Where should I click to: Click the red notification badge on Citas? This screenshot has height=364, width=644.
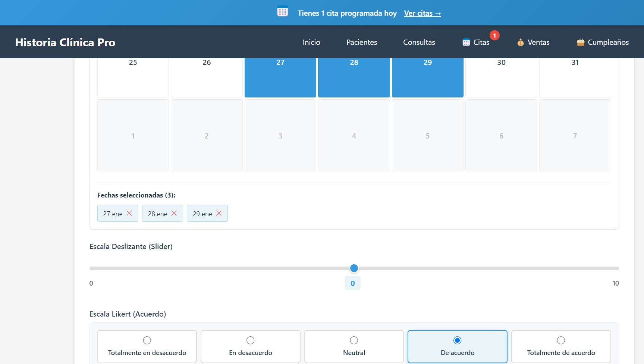[494, 35]
